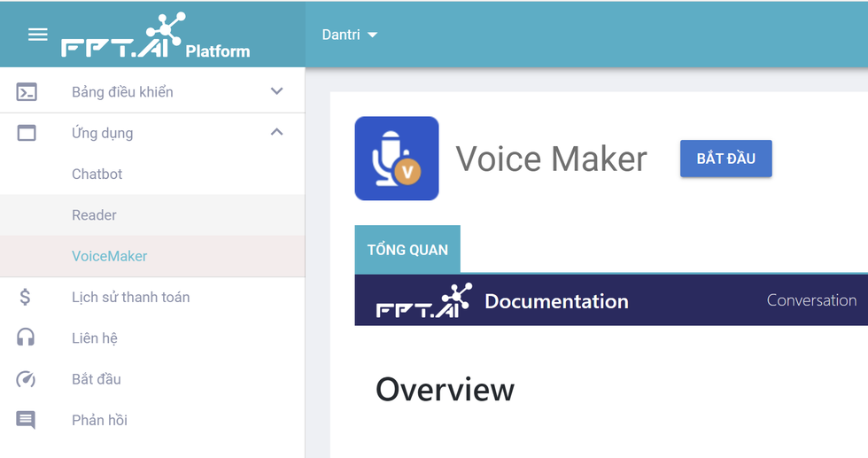Image resolution: width=868 pixels, height=458 pixels.
Task: Click the headphones icon for Liên hệ
Action: (x=26, y=338)
